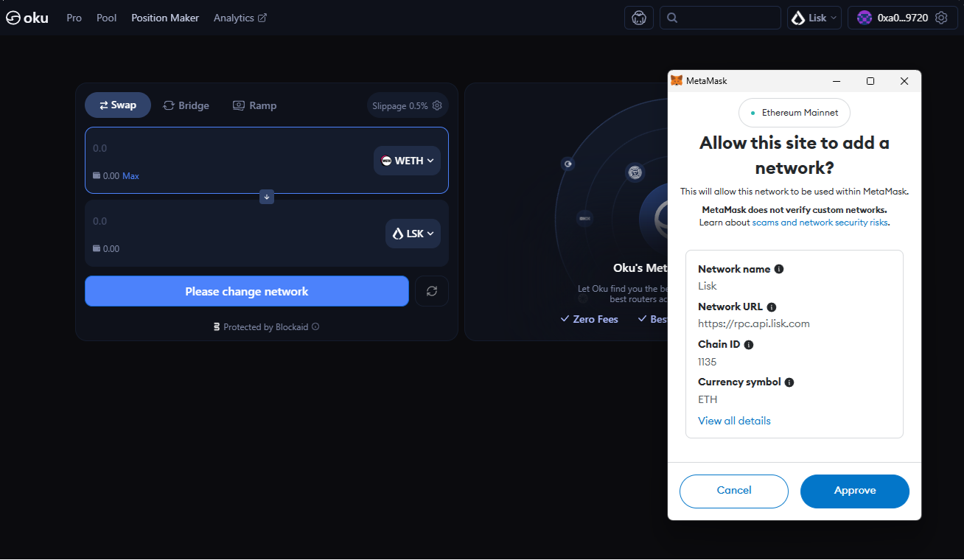Click Network name info icon
Image resolution: width=964 pixels, height=560 pixels.
[x=779, y=269]
